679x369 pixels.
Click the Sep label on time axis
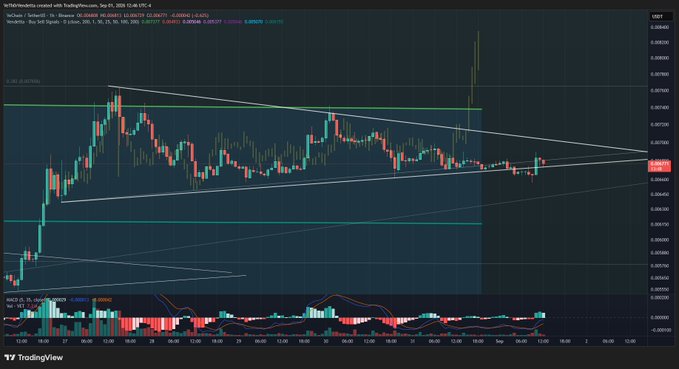500,341
